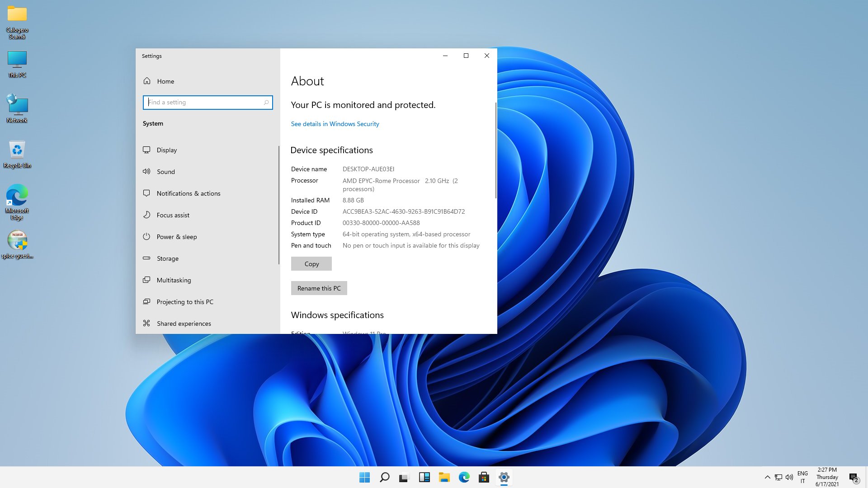The image size is (868, 488).
Task: Click Rename this PC
Action: click(x=319, y=288)
